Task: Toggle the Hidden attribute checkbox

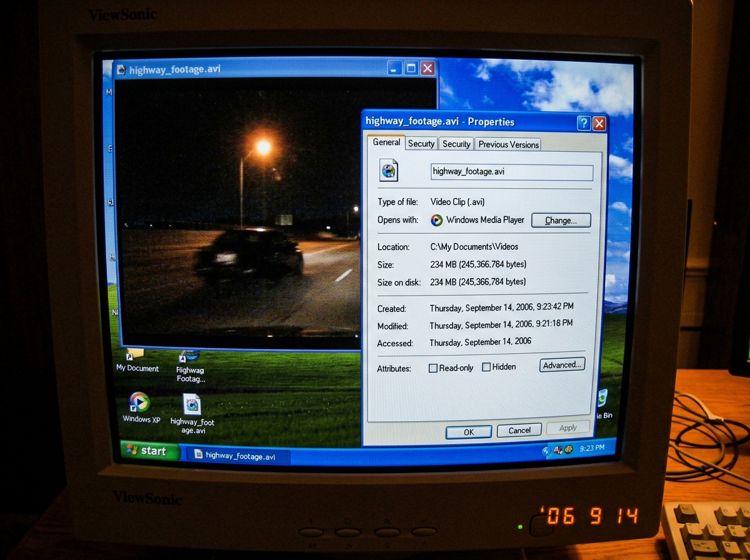Action: pos(486,367)
